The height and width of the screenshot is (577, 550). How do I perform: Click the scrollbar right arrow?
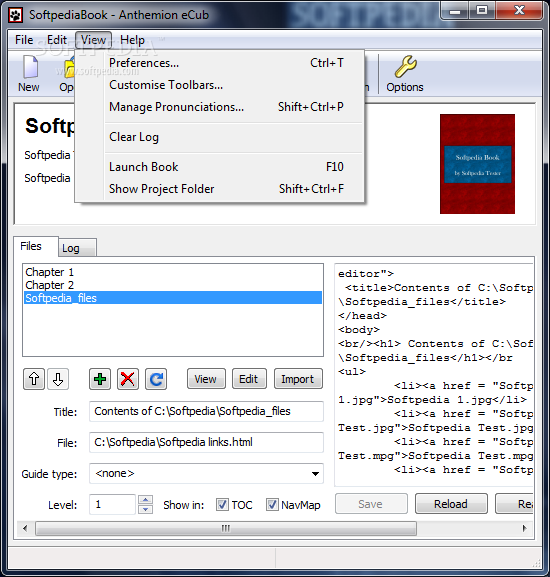[525, 528]
